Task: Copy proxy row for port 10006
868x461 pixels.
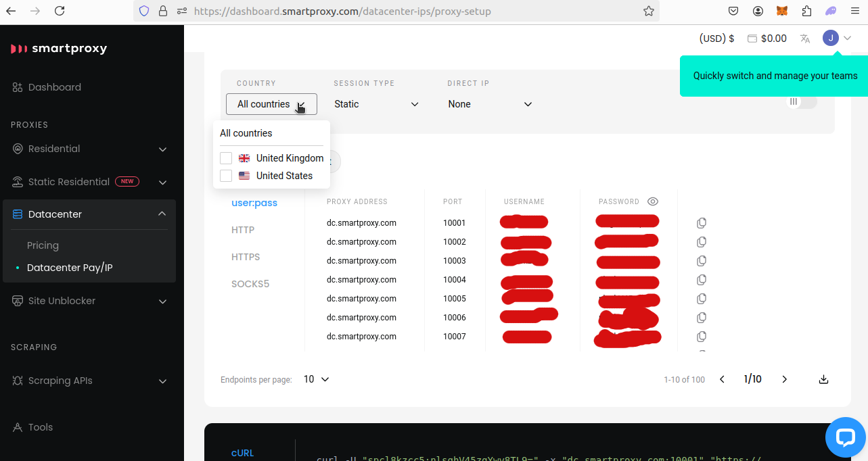Action: [702, 317]
